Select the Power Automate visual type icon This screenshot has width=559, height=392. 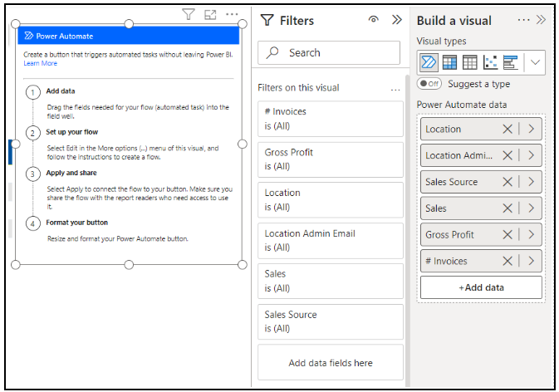point(429,62)
